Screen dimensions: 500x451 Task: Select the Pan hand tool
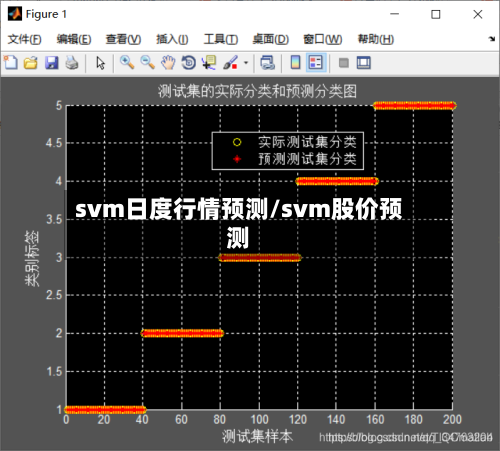[x=168, y=63]
